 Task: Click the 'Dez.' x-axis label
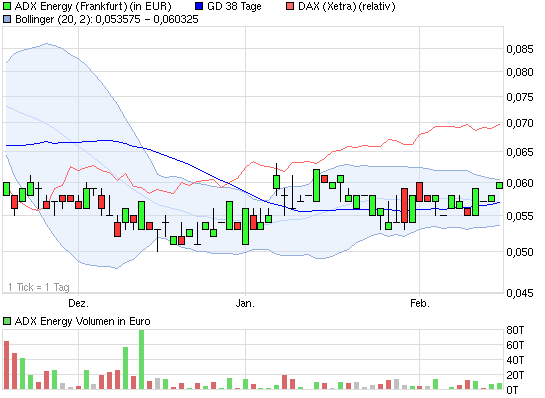point(78,303)
